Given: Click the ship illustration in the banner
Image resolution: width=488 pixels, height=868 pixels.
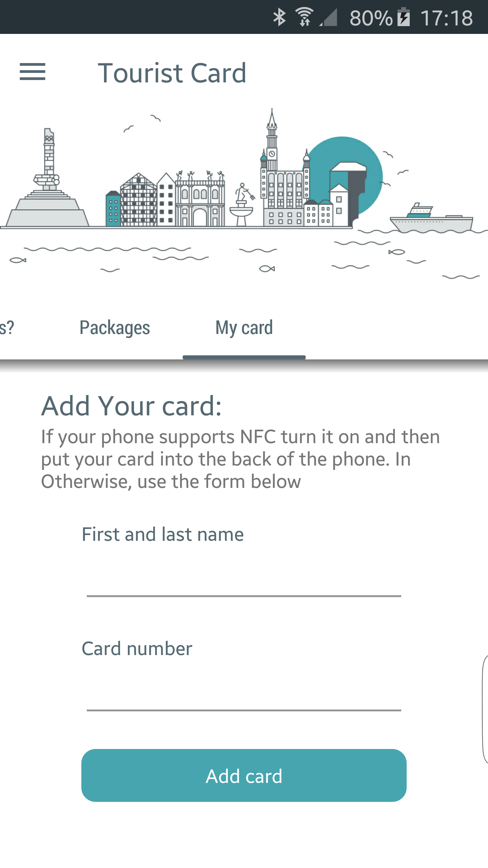Looking at the screenshot, I should [431, 219].
